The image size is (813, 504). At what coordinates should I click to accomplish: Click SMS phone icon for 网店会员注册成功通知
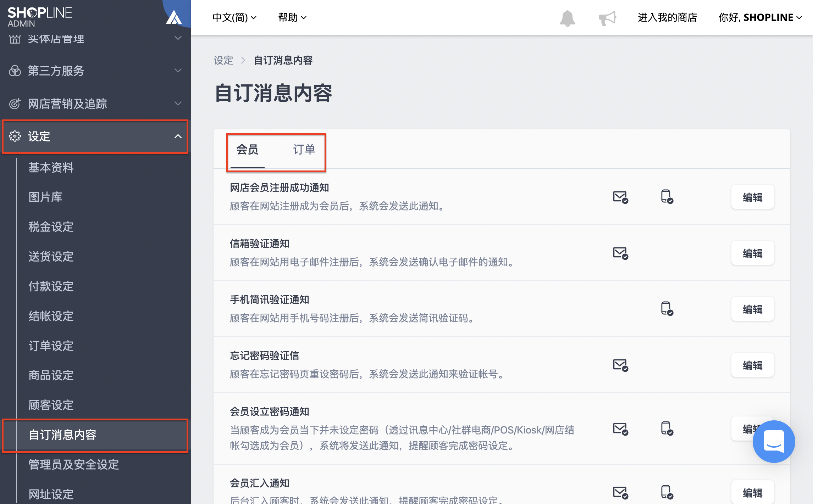coord(667,197)
